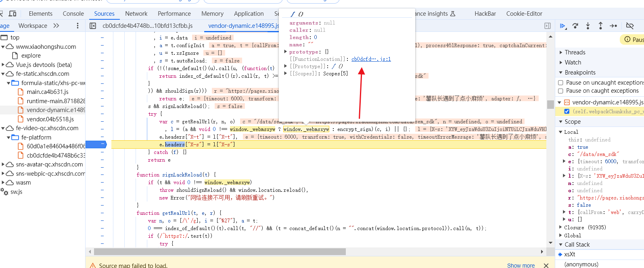Deactivate all breakpoints icon
Viewport: 644px width, 268px height.
pyautogui.click(x=629, y=26)
